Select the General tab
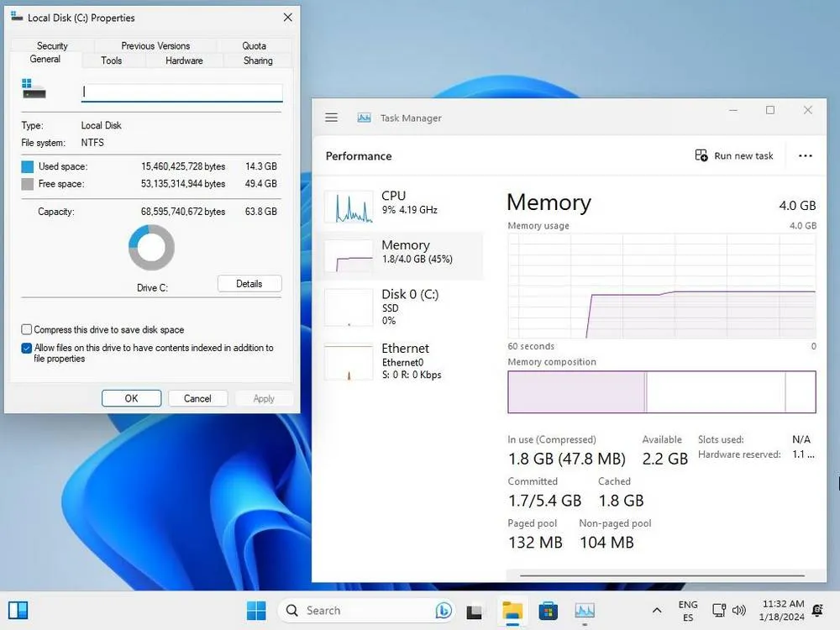840x630 pixels. pyautogui.click(x=45, y=59)
